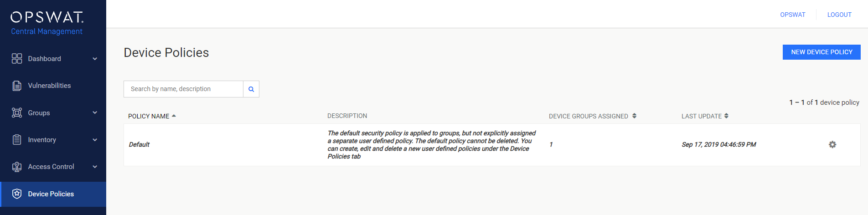Open the gear settings for Default policy
This screenshot has height=215, width=868.
tap(832, 144)
